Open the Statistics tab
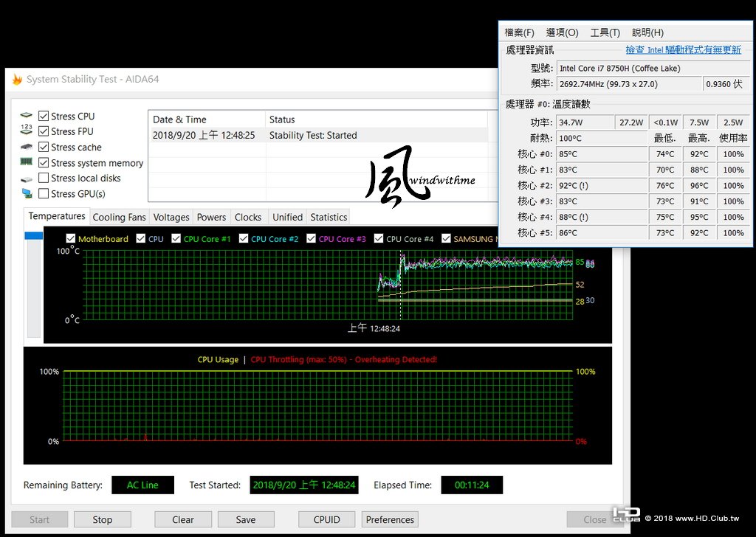This screenshot has width=756, height=537. (329, 217)
